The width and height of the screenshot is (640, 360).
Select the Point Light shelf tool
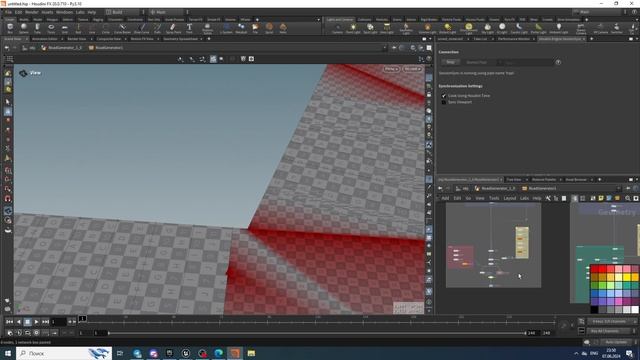pos(353,28)
